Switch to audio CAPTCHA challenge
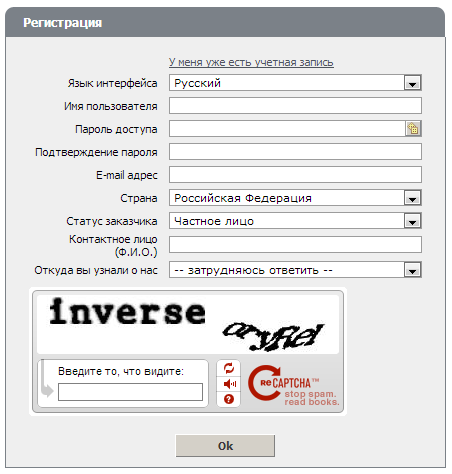The image size is (452, 474). coord(229,384)
